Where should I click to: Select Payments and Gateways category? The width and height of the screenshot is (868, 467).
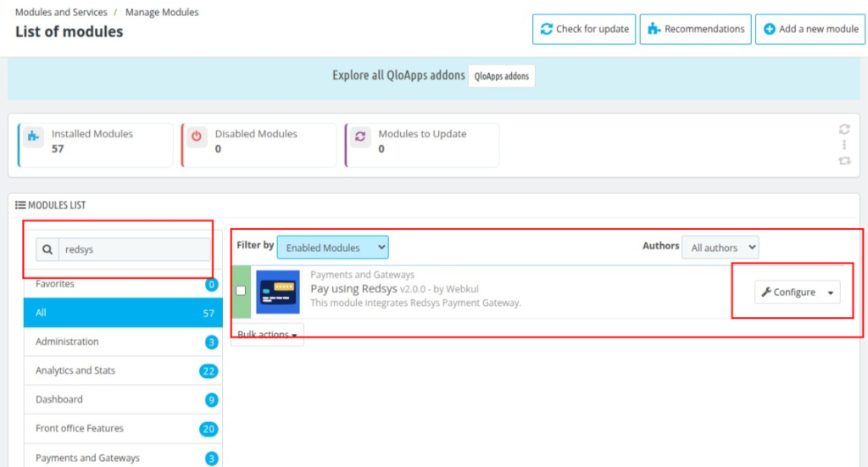(123, 458)
